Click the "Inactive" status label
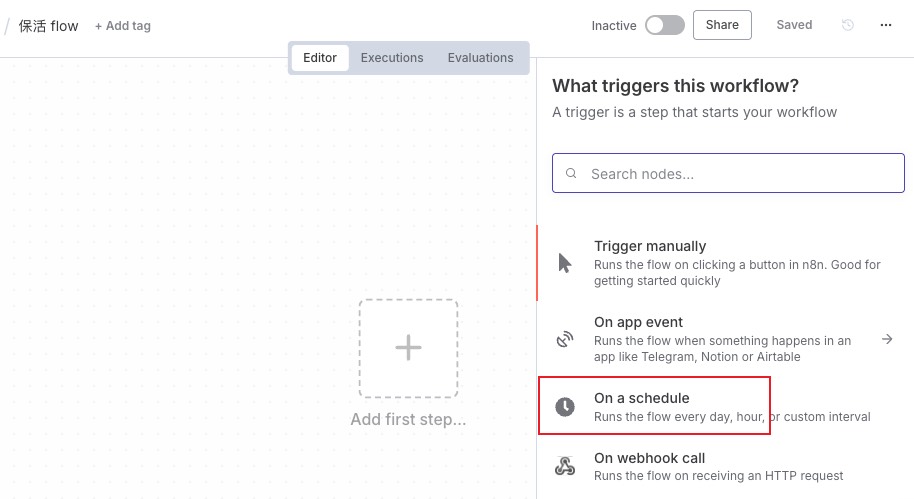Image resolution: width=914 pixels, height=499 pixels. click(x=614, y=26)
